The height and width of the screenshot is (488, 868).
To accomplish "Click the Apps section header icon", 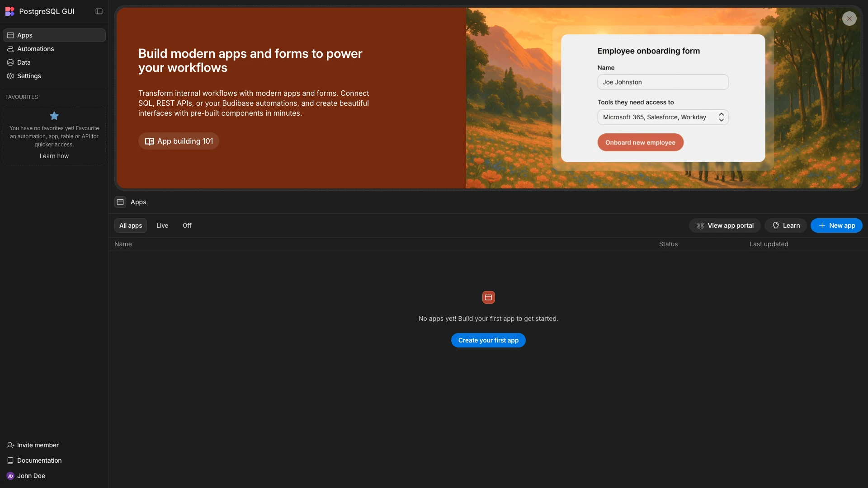I will pyautogui.click(x=120, y=202).
